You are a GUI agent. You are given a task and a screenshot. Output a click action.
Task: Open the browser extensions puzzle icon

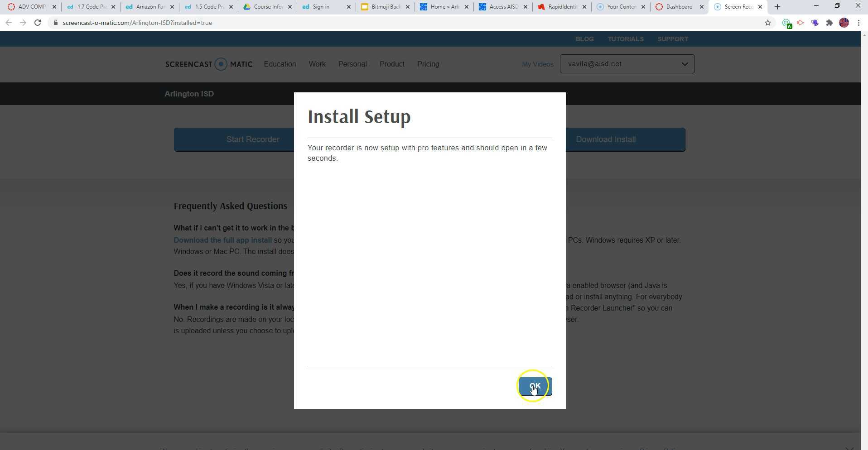830,23
